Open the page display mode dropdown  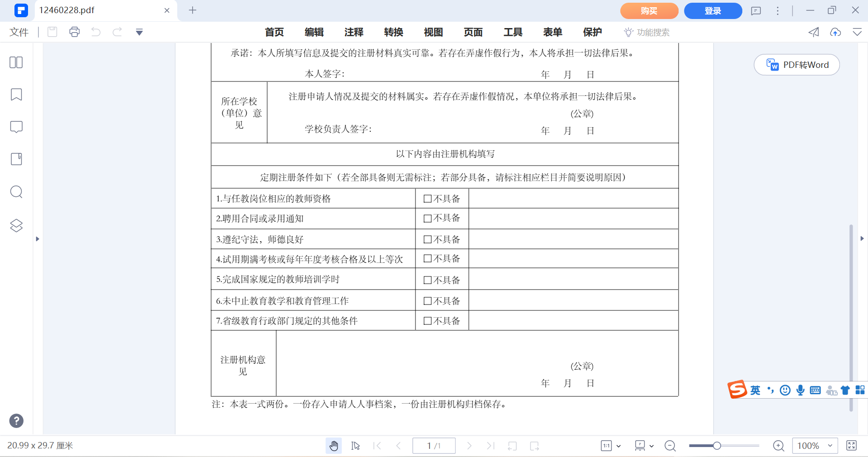[x=651, y=446]
